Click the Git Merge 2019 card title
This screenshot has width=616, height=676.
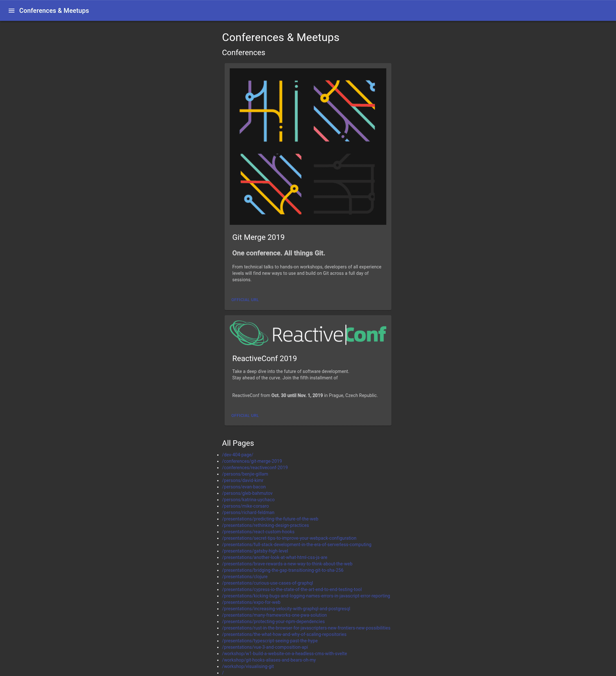pos(258,237)
